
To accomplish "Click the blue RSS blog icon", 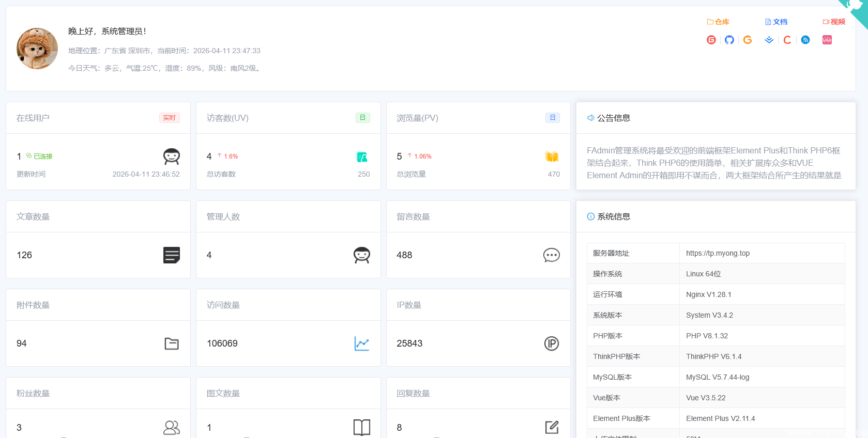I will tap(805, 40).
